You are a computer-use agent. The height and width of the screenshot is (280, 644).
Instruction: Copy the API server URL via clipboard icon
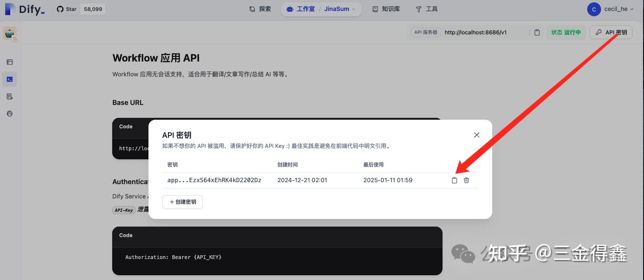tap(537, 32)
